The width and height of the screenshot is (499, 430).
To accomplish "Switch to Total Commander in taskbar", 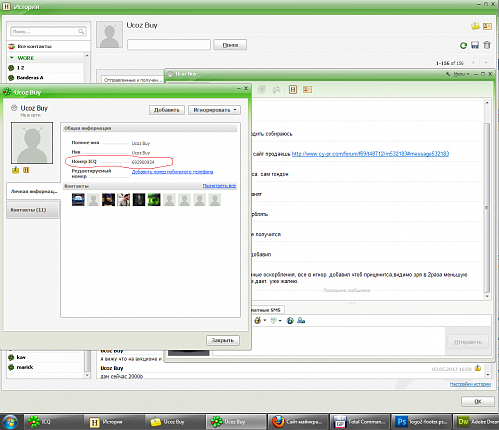I will coord(360,422).
